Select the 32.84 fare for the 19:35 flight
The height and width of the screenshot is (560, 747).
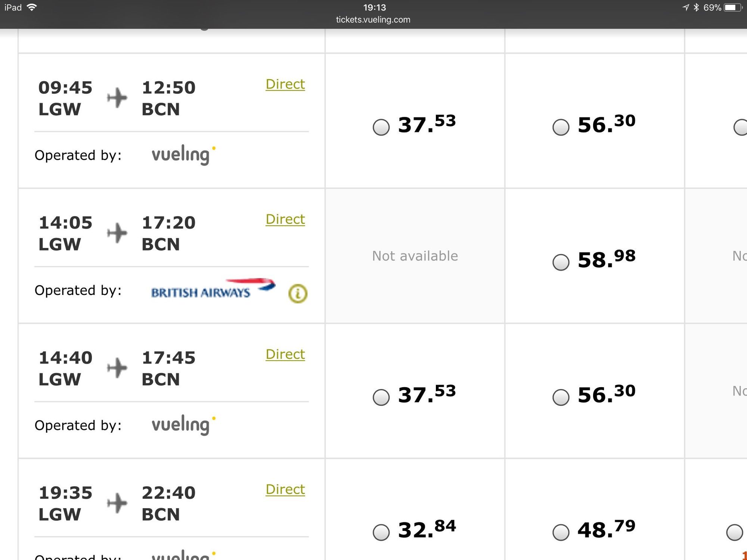[381, 532]
